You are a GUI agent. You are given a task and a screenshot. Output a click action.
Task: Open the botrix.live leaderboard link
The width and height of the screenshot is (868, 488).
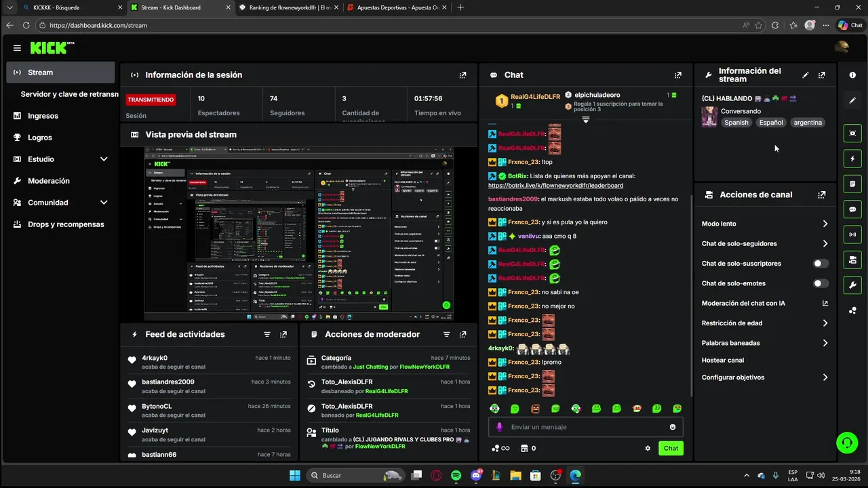[x=555, y=185]
